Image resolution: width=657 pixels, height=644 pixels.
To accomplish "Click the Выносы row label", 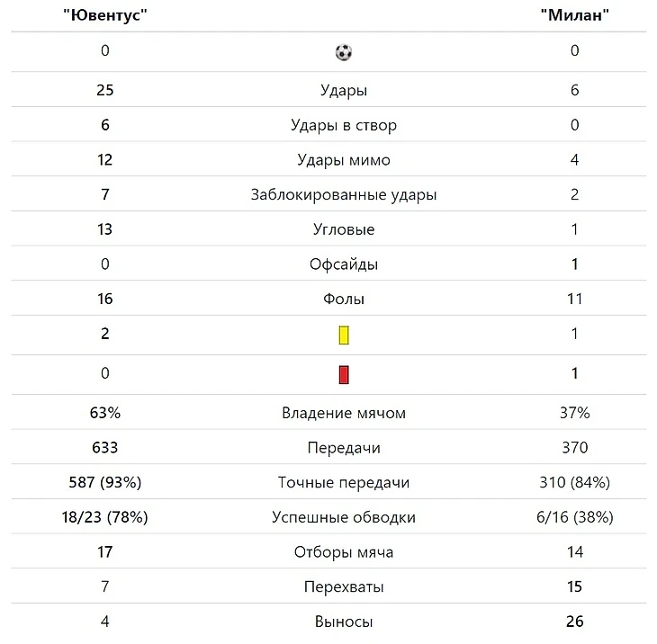I will click(x=343, y=622).
